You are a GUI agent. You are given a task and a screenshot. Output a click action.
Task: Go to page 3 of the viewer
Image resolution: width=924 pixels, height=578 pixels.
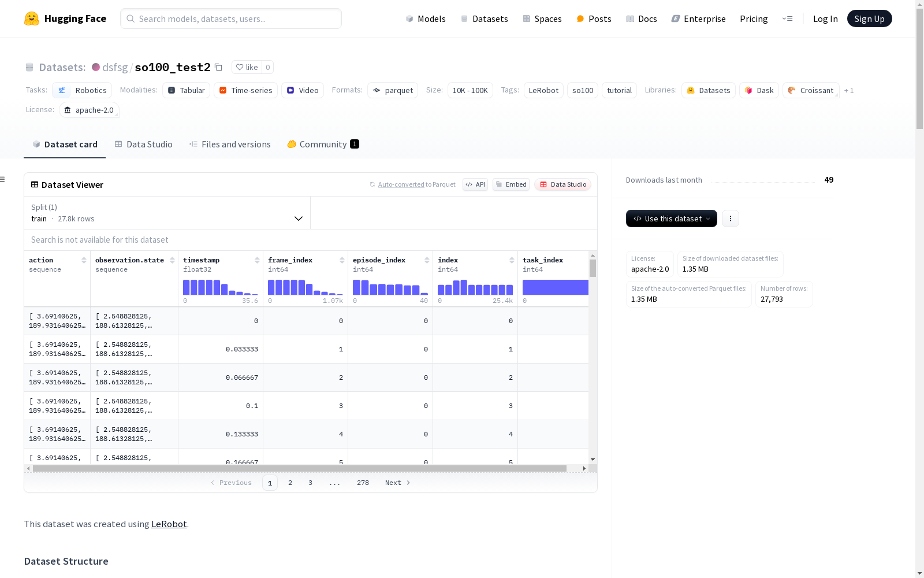(x=310, y=483)
